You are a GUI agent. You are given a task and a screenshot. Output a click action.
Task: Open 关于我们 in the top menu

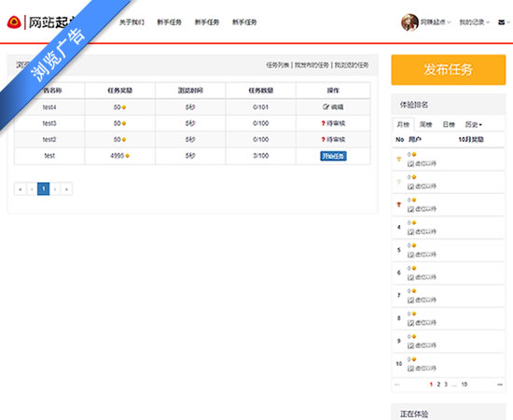coord(132,22)
